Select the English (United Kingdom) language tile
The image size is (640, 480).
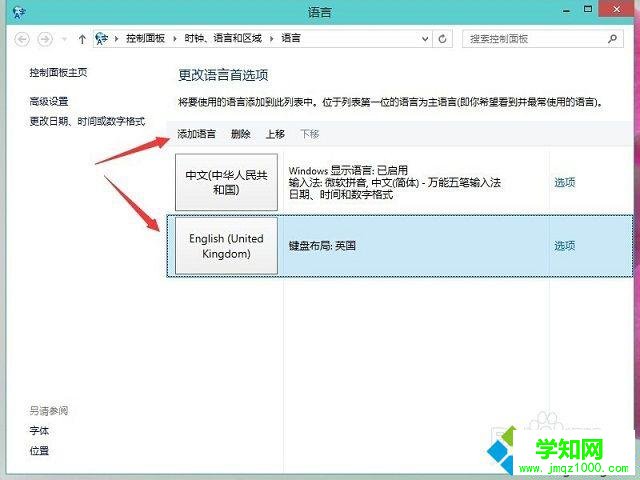click(x=227, y=246)
